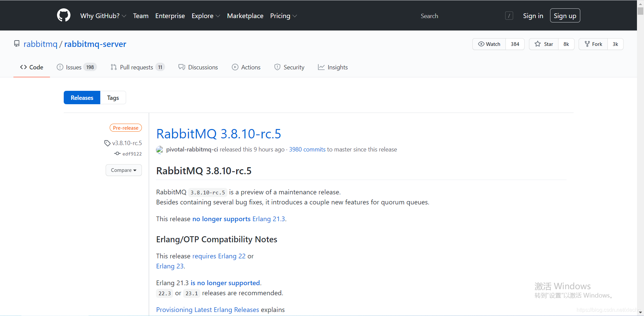The height and width of the screenshot is (316, 644).
Task: Click the release tag icon beside v3.8.10-rc.5
Action: (x=107, y=143)
